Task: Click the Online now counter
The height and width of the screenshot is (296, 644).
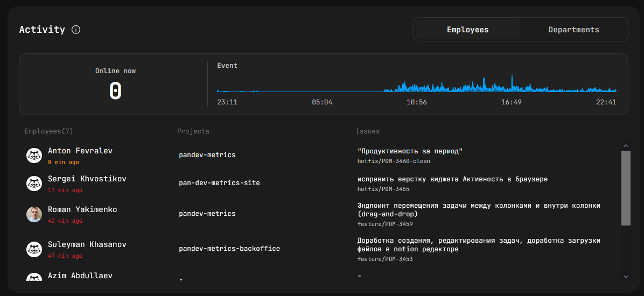Action: pos(115,91)
